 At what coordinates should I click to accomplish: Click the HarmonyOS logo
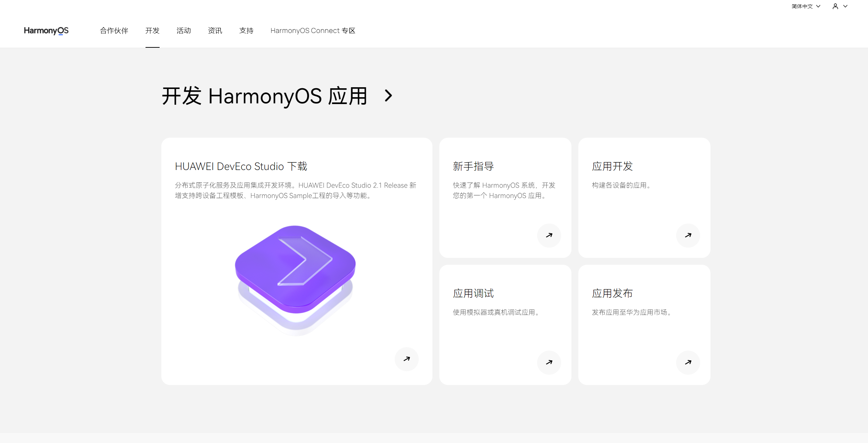[46, 31]
